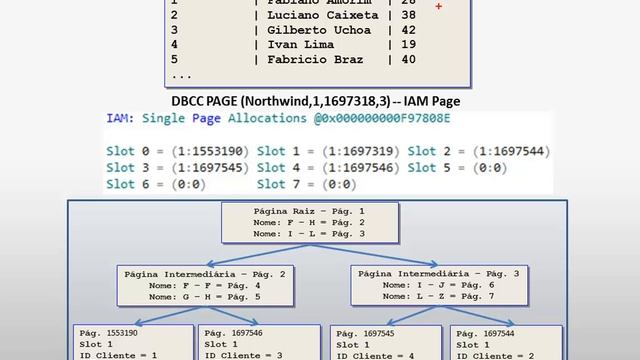Select the age value 19 for Ivan
Viewport: 640px width, 360px height.
point(408,44)
